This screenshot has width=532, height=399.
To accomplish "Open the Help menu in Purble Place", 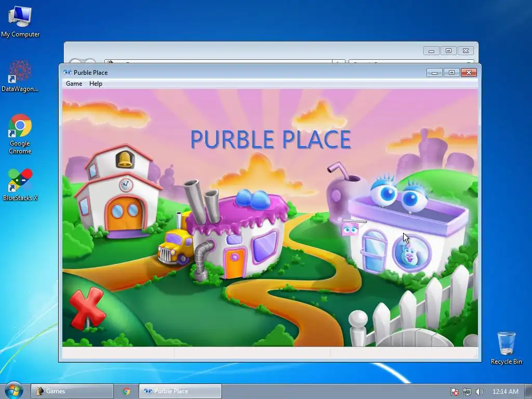I will (96, 84).
